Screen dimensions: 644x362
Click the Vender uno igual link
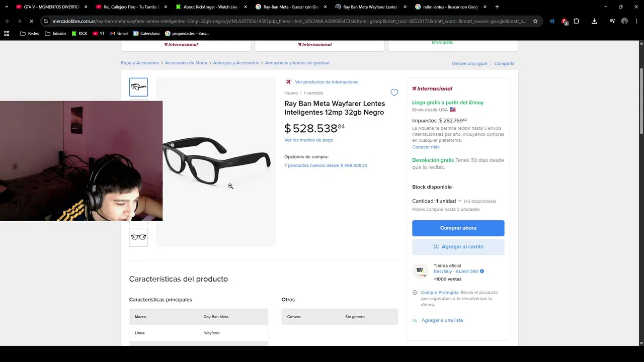tap(469, 63)
